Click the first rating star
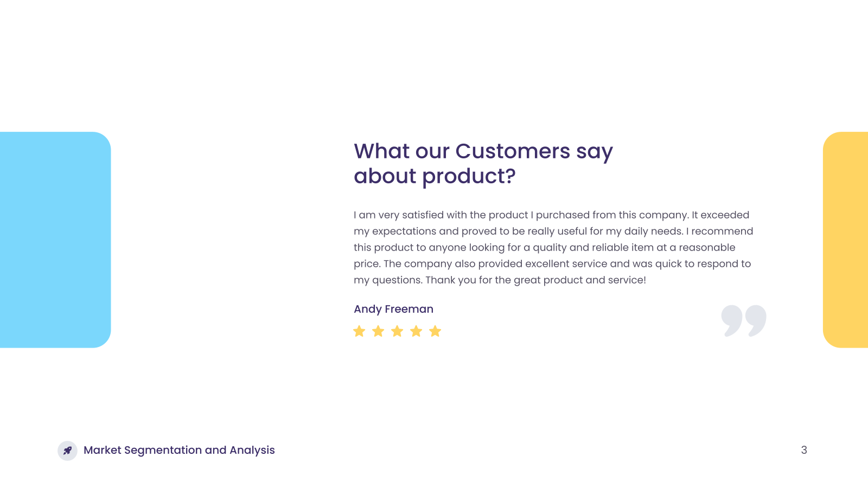 pos(359,331)
